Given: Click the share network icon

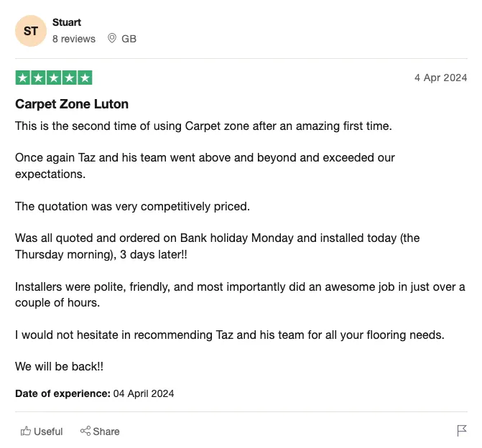Looking at the screenshot, I should tap(85, 431).
